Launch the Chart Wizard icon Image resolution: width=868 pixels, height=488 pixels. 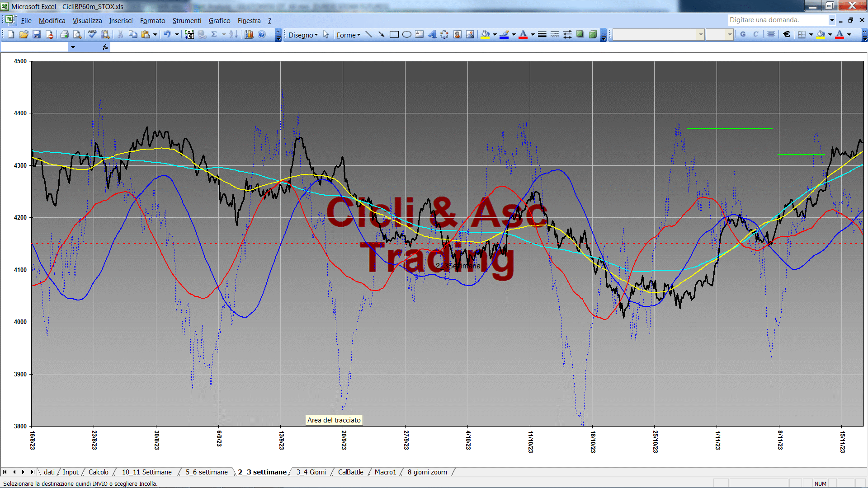tap(249, 34)
